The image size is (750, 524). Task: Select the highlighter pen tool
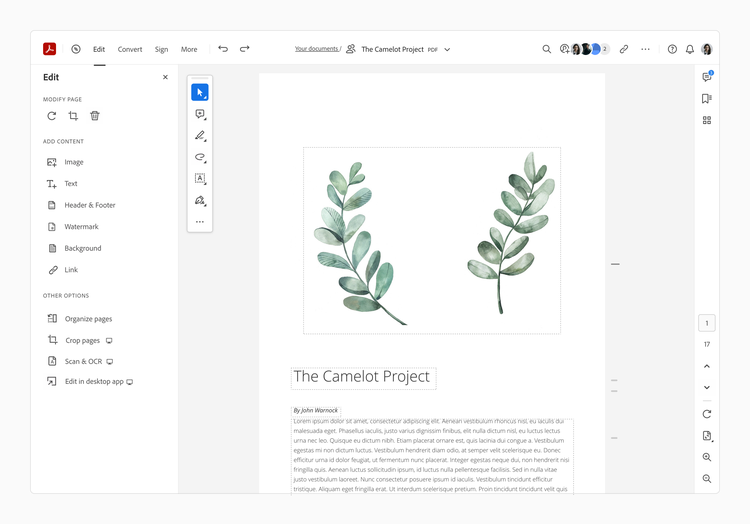[199, 135]
